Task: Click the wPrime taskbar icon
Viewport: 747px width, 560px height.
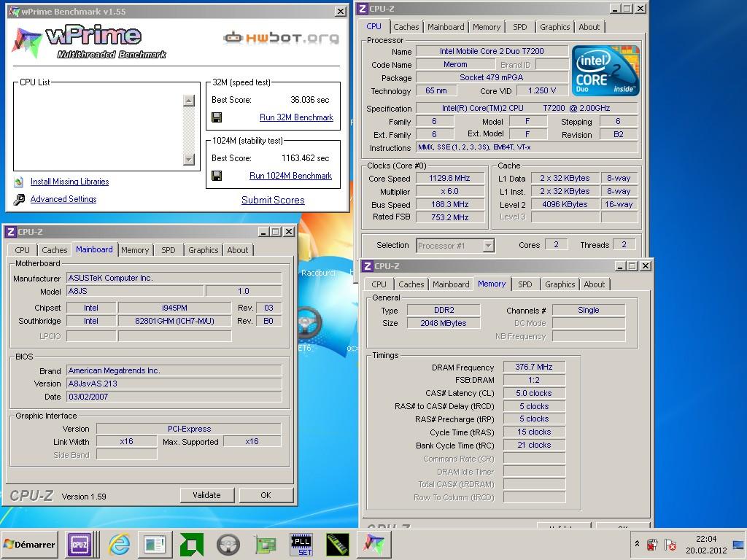Action: click(374, 544)
